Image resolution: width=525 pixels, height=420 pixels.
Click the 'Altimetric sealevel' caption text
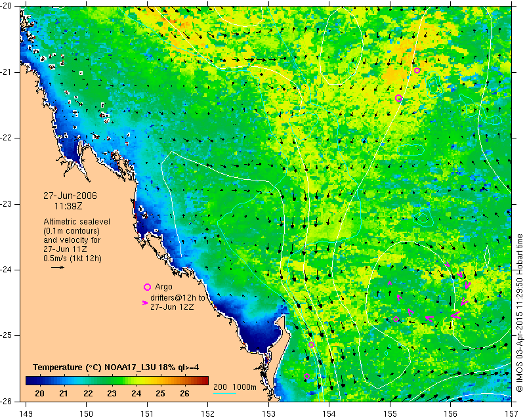coord(77,222)
